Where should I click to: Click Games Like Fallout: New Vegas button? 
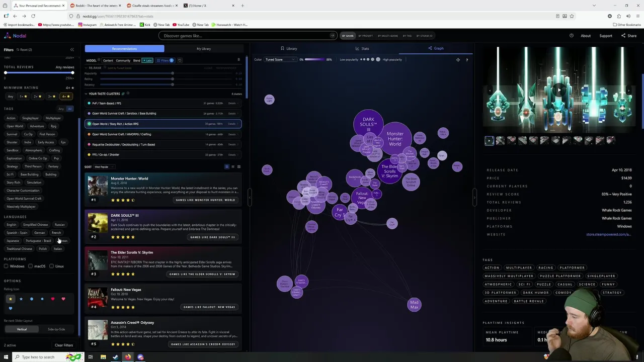pos(209,307)
